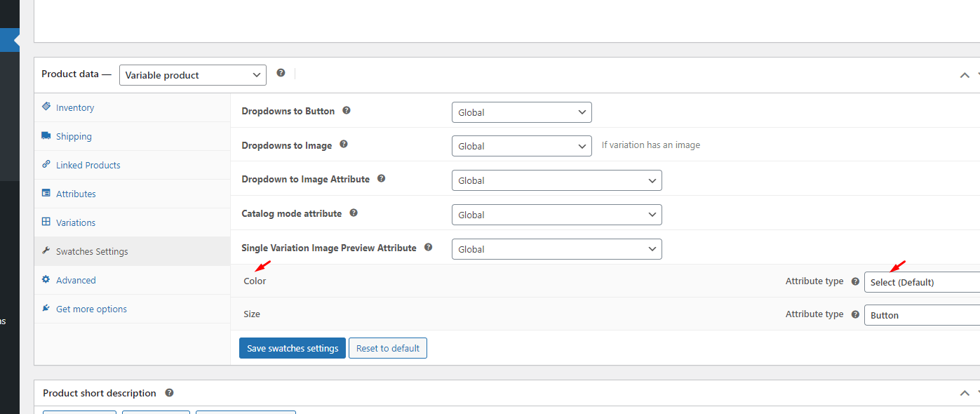The width and height of the screenshot is (980, 414).
Task: Click the Get more options plug icon
Action: [x=46, y=308]
